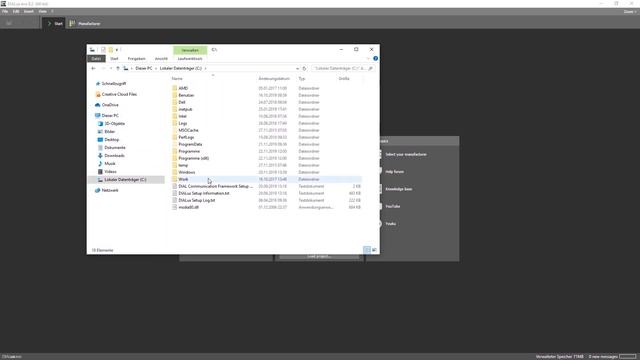The image size is (640, 360).
Task: Switch to details view layout icon
Action: click(367, 250)
